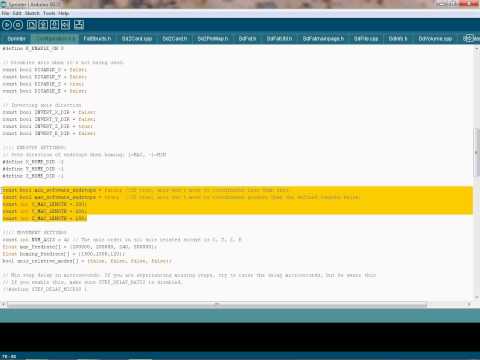Select the highlighted second tab after Sprinter
This screenshot has width=480, height=360.
[x=55, y=39]
